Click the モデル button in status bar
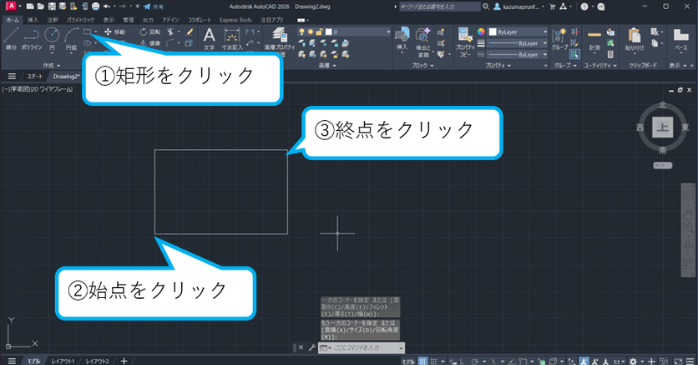Image resolution: width=698 pixels, height=365 pixels. click(x=408, y=361)
